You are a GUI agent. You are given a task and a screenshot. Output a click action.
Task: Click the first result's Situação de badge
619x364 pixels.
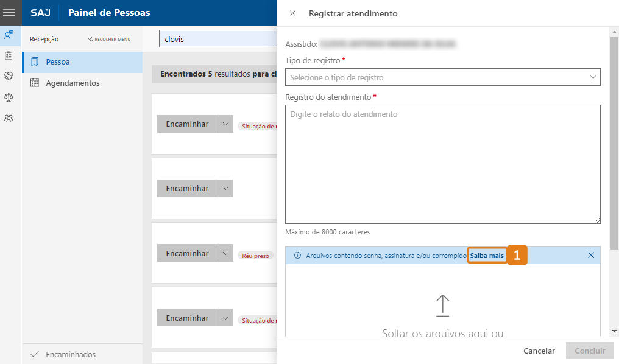(257, 126)
